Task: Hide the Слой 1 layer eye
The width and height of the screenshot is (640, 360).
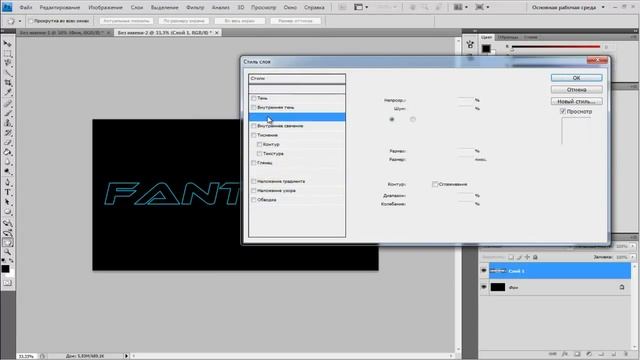Action: point(484,271)
